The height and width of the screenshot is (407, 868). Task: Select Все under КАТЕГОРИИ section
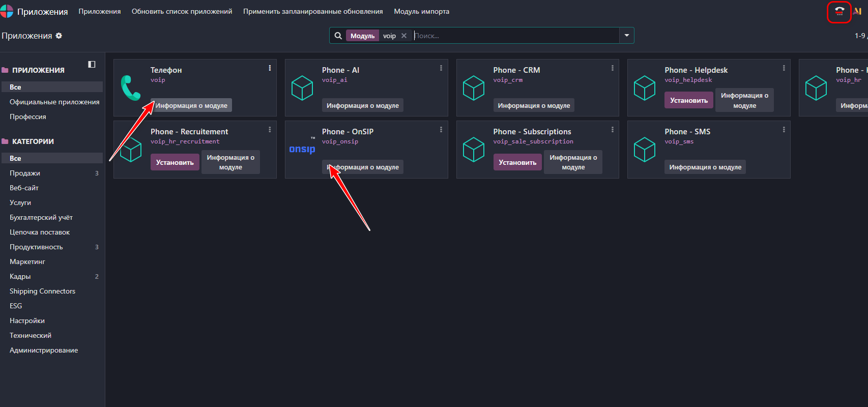coord(52,158)
